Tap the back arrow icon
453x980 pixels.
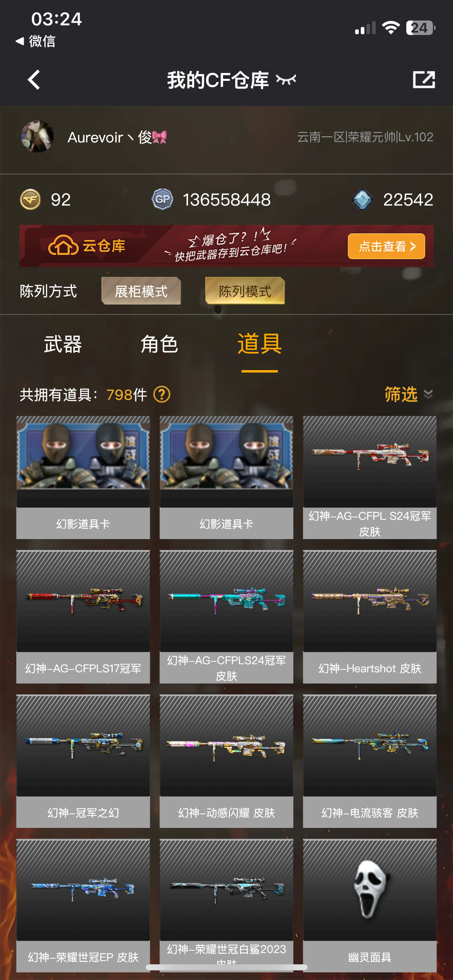pyautogui.click(x=34, y=80)
